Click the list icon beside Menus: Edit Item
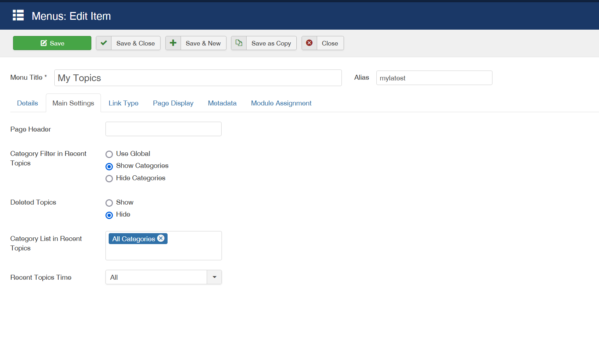The image size is (599, 364). 18,16
